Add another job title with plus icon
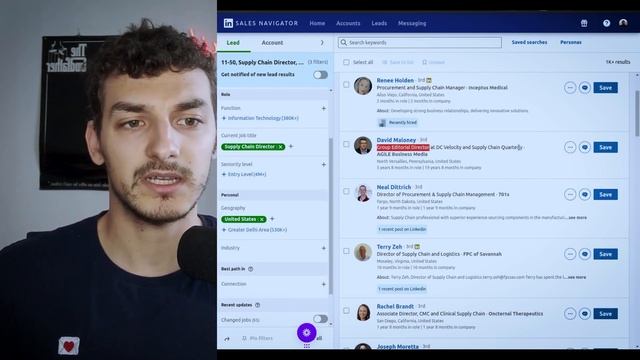The height and width of the screenshot is (360, 640). click(291, 147)
